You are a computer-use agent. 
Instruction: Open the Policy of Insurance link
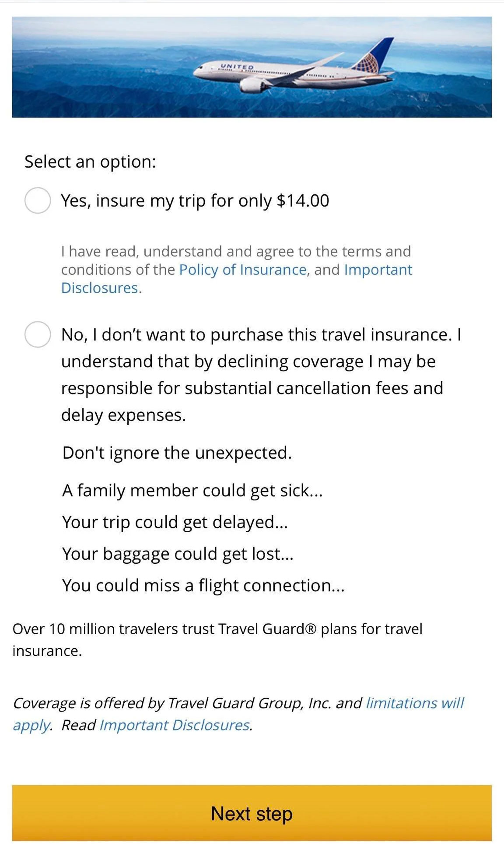click(x=243, y=270)
